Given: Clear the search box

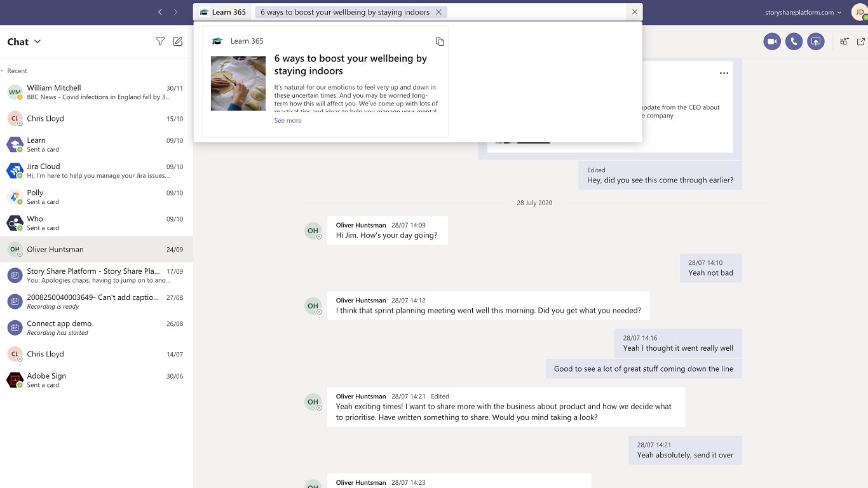Looking at the screenshot, I should coord(634,12).
